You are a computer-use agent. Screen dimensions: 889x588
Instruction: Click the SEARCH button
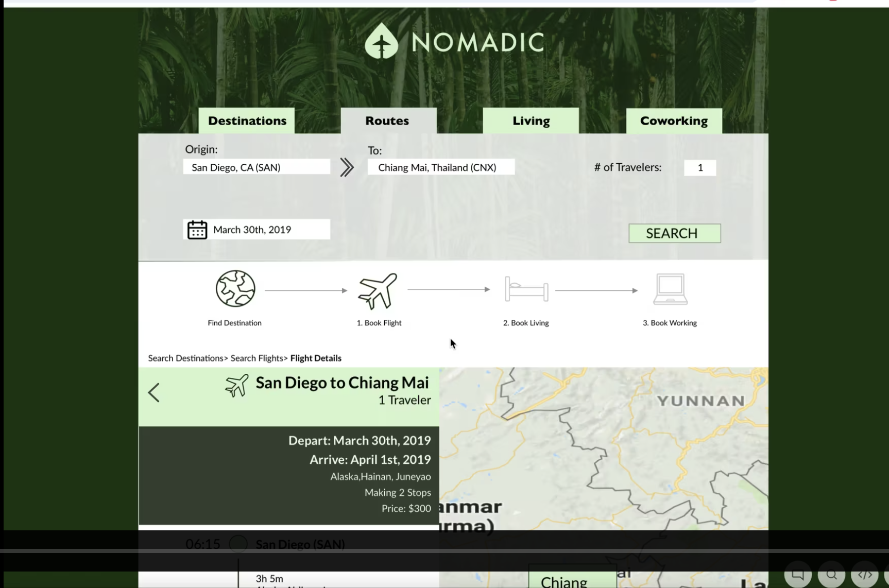pyautogui.click(x=675, y=233)
